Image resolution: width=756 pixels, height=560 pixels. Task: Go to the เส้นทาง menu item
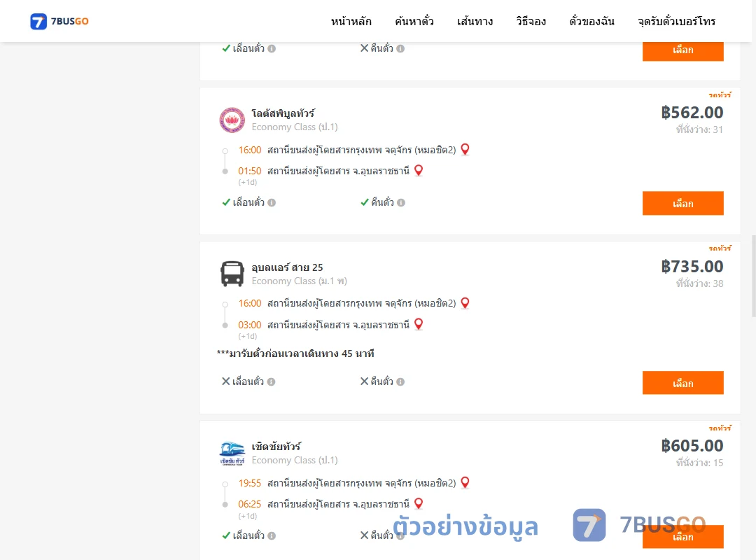coord(475,21)
